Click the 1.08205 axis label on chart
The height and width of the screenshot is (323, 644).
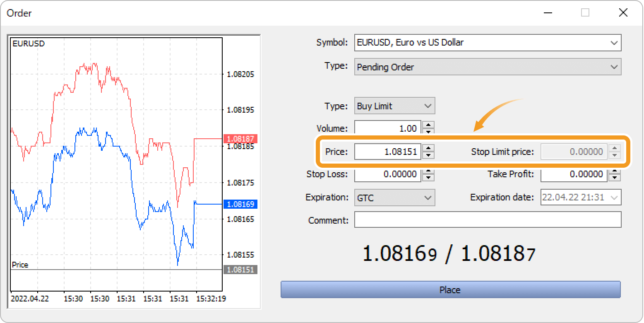[241, 75]
